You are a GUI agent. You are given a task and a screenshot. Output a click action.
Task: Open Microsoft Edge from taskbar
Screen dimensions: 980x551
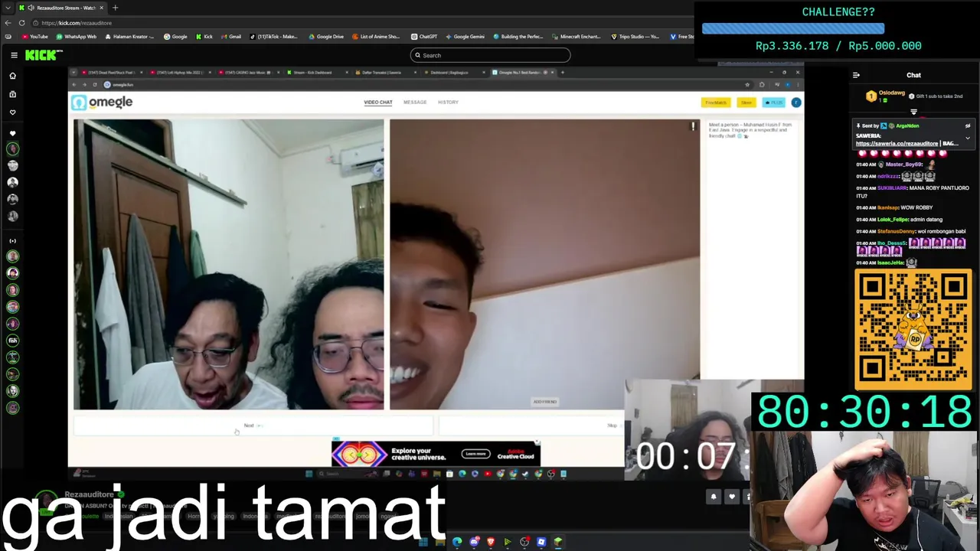(457, 542)
